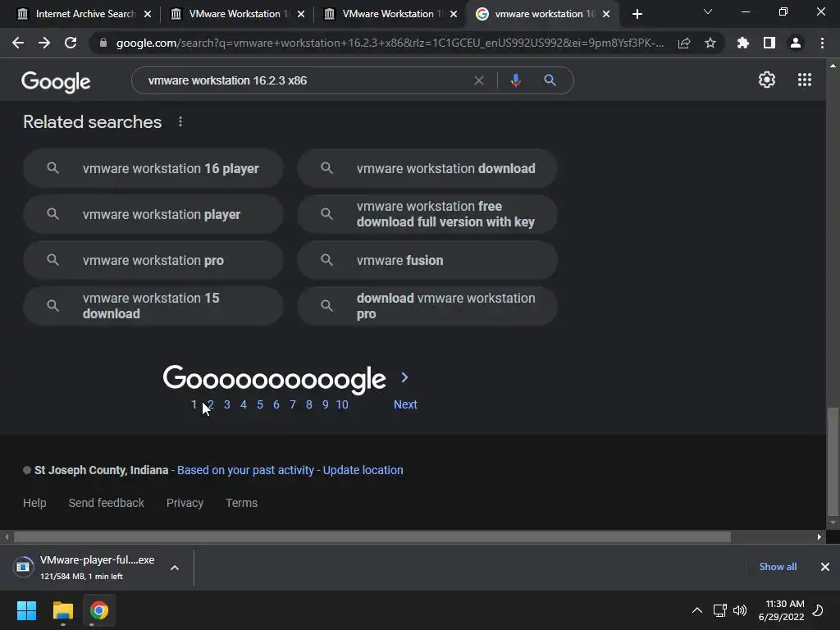Clear the search box with the X
This screenshot has height=630, width=840.
click(x=479, y=80)
